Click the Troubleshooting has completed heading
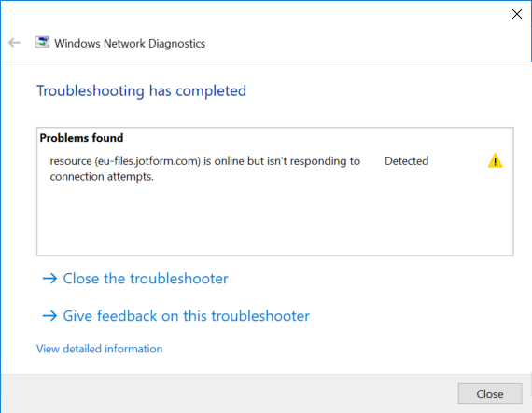 tap(142, 90)
